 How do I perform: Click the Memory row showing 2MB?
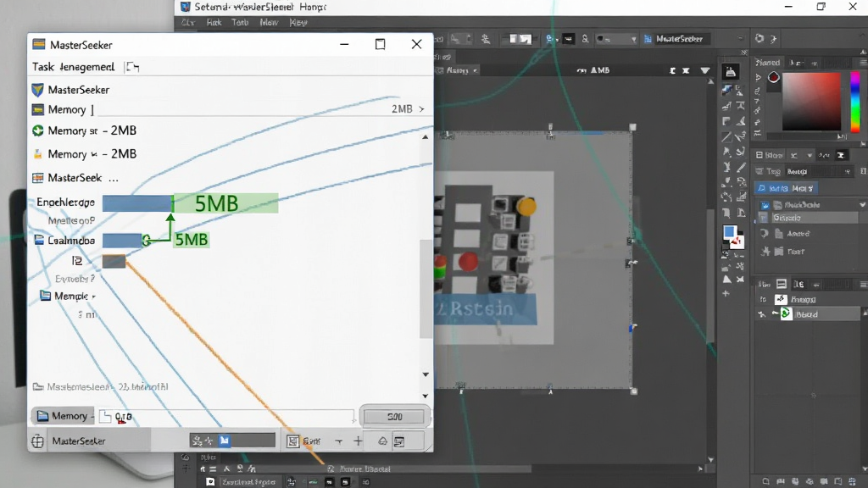(228, 109)
